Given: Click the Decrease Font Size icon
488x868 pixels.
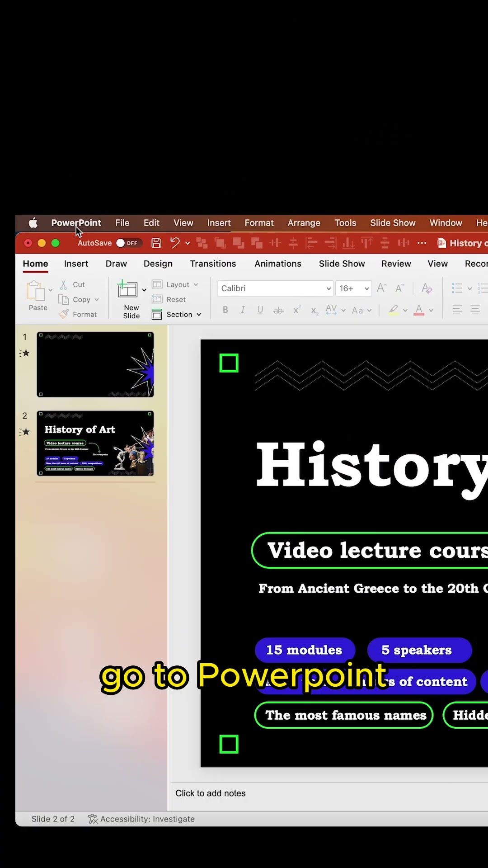Looking at the screenshot, I should tap(400, 288).
